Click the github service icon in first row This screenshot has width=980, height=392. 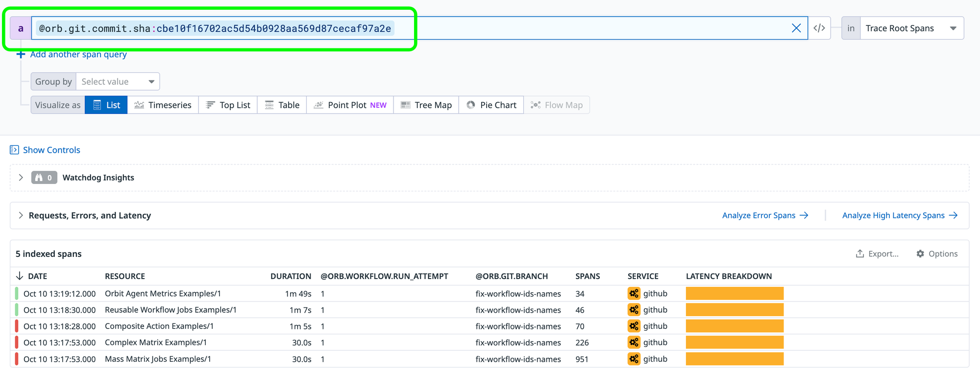(x=634, y=294)
